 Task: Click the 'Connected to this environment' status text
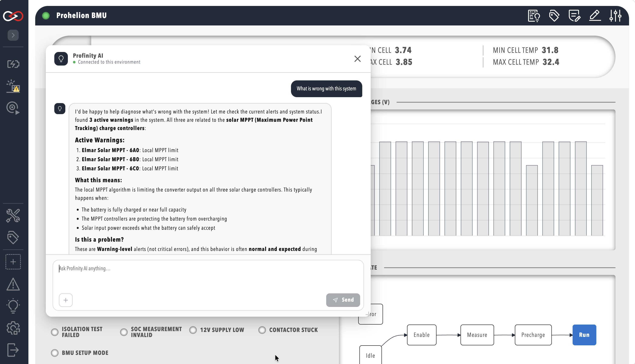click(x=109, y=62)
